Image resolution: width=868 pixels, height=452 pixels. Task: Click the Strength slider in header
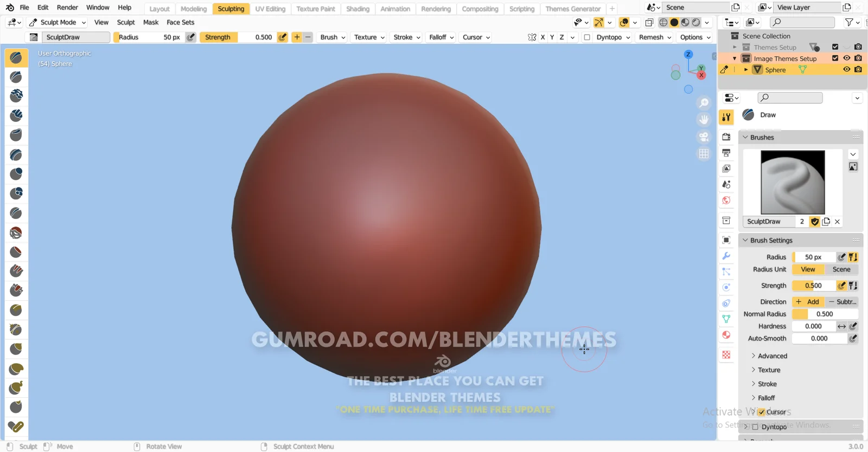[x=239, y=37]
